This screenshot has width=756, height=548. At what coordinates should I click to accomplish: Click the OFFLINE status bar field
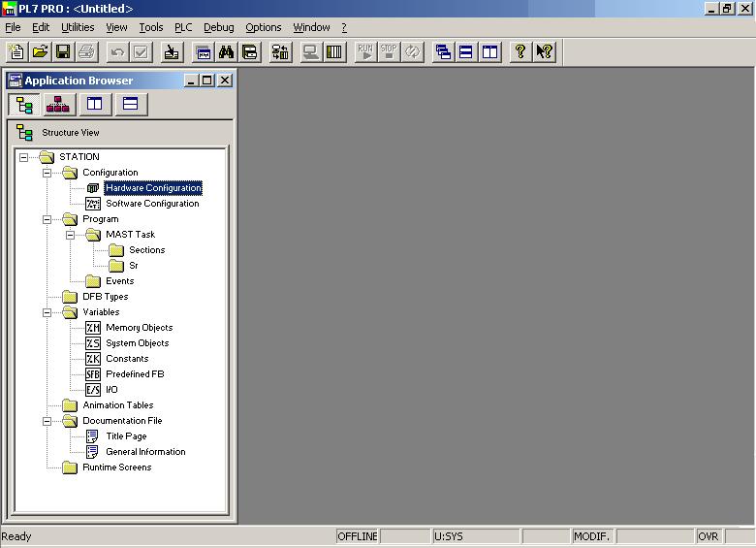point(358,536)
